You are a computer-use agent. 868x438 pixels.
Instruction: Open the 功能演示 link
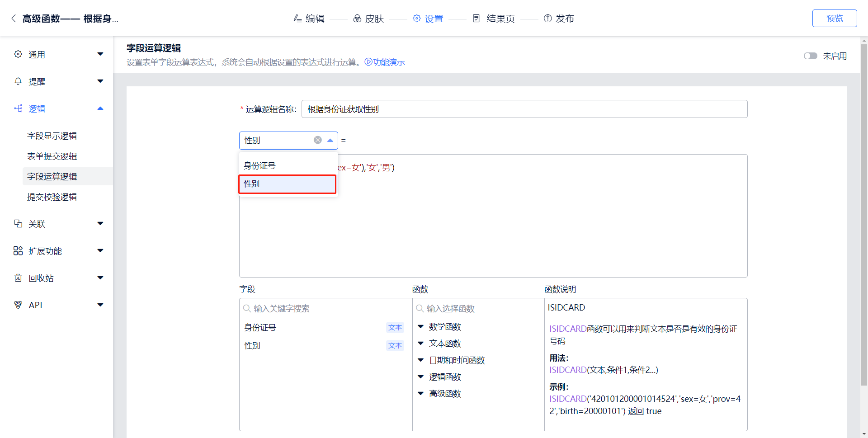[385, 62]
